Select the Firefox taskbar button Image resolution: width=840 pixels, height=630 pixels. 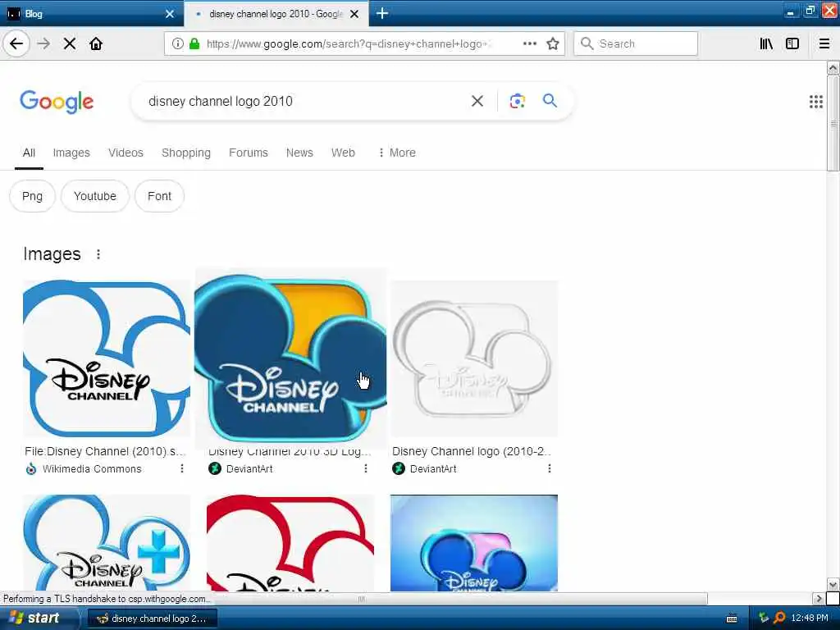[152, 619]
